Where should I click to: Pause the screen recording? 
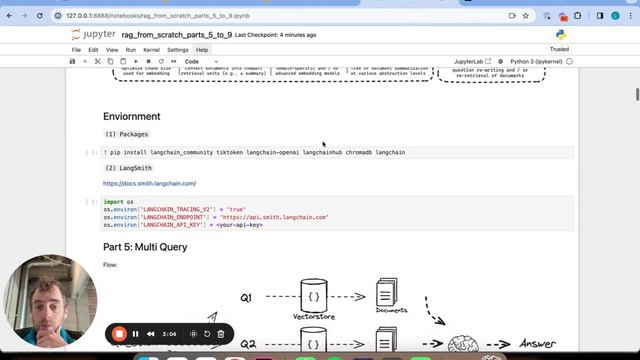tap(136, 334)
